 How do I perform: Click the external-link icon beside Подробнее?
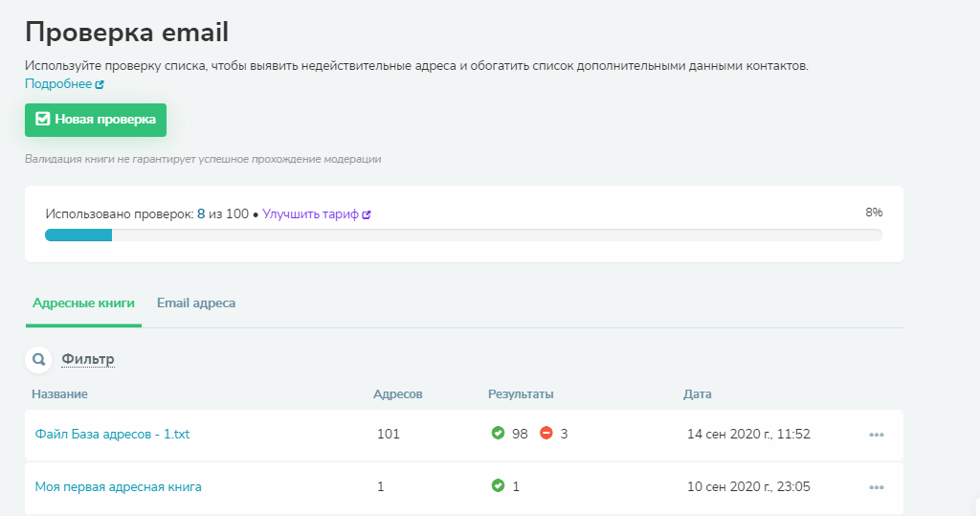tap(100, 84)
